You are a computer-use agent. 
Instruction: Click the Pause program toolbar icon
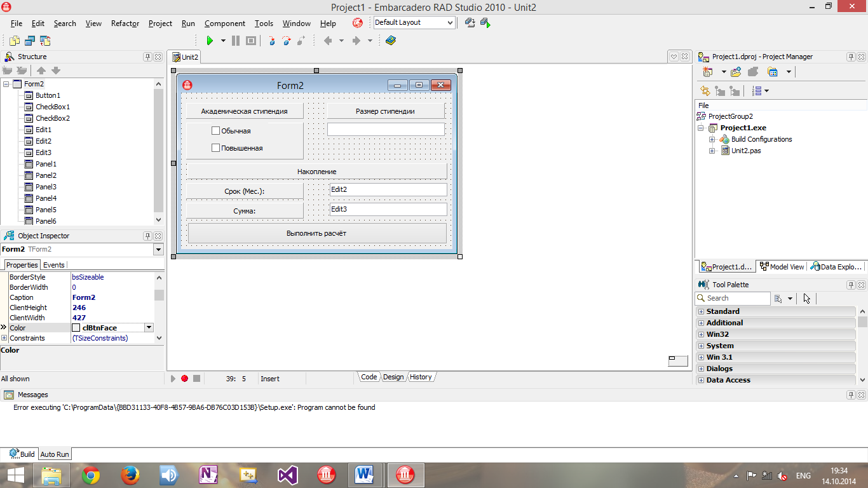(236, 41)
